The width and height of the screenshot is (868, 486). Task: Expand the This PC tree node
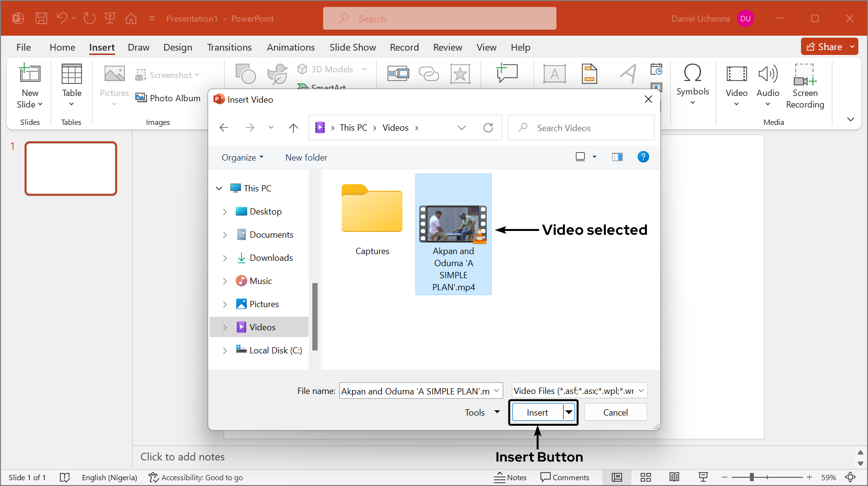click(219, 188)
